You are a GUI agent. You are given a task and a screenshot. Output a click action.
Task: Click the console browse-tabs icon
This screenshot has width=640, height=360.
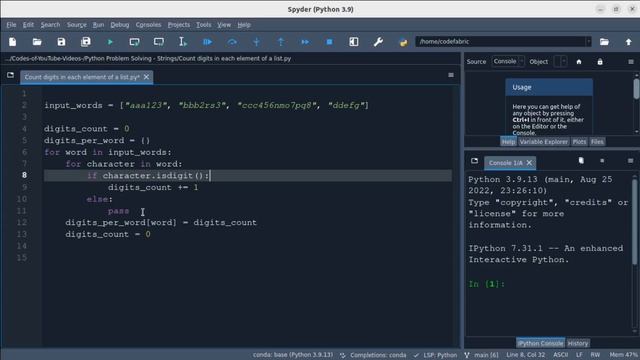(474, 161)
